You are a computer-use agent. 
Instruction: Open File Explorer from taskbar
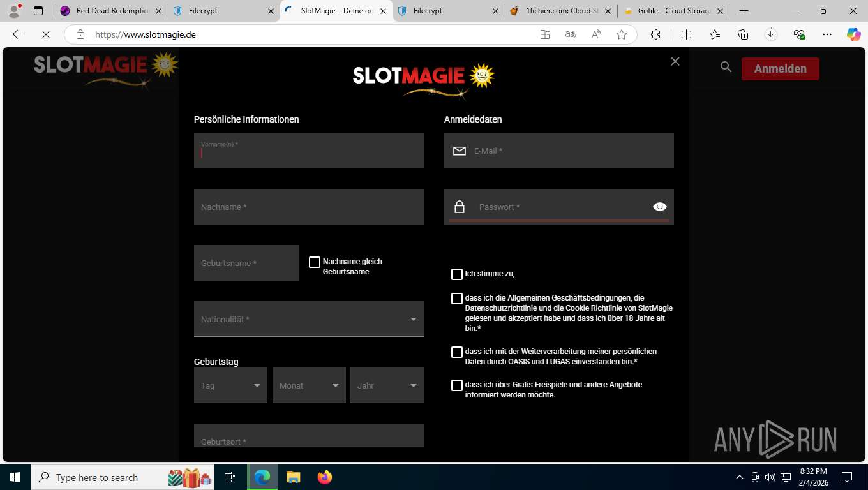[293, 477]
